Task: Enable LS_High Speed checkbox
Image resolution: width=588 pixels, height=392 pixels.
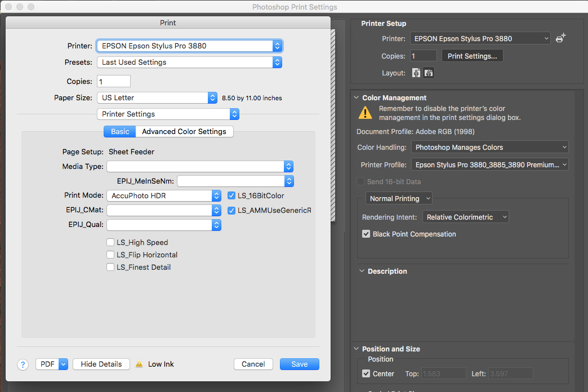Action: point(110,242)
